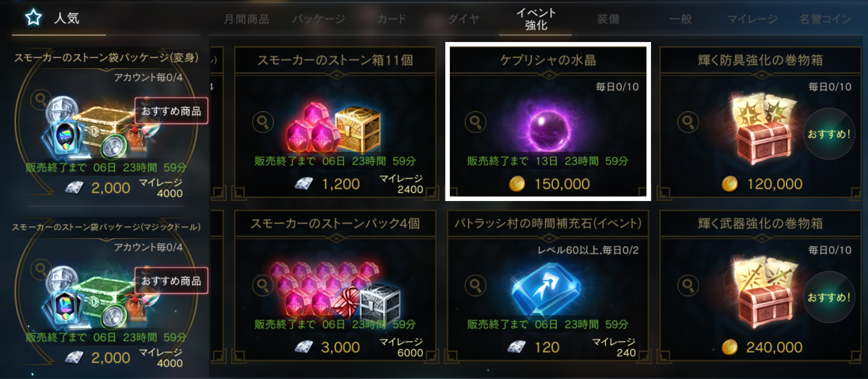The width and height of the screenshot is (868, 379).
Task: Select the カード tab
Action: tap(392, 19)
